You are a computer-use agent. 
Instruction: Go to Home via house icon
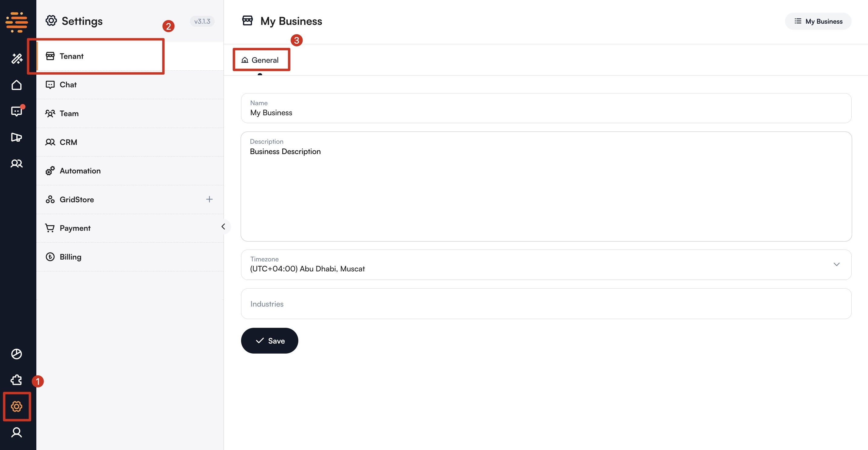pyautogui.click(x=17, y=85)
